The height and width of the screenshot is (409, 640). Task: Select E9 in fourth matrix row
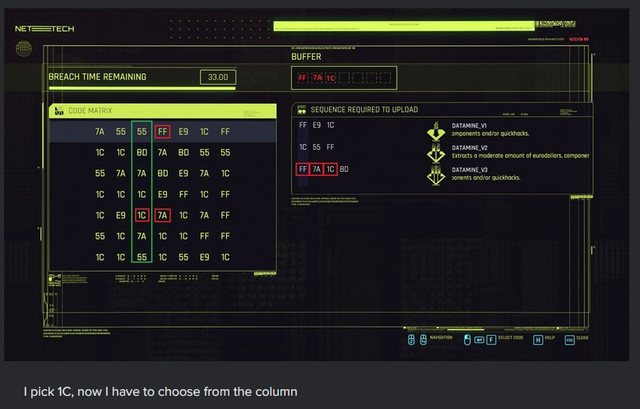click(x=162, y=194)
